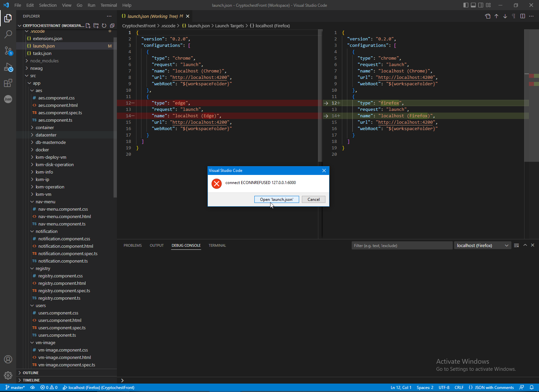Toggle the bottom panel visibility from title bar
The height and width of the screenshot is (392, 539).
click(473, 5)
